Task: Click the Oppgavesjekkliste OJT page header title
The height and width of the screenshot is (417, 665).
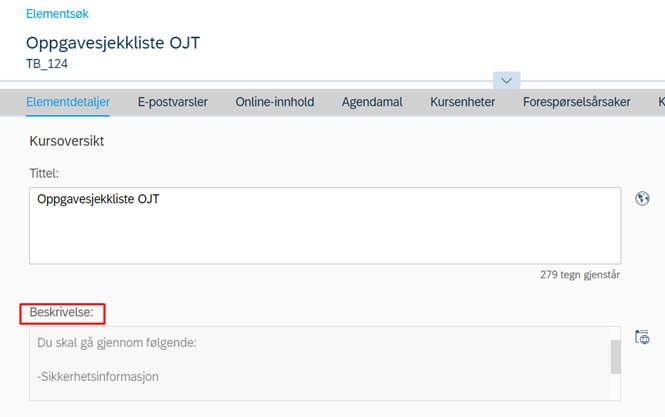Action: [x=113, y=43]
